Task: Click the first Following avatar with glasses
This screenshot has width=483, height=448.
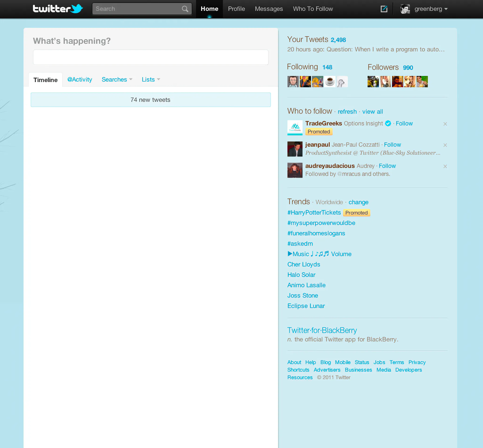Action: 293,81
